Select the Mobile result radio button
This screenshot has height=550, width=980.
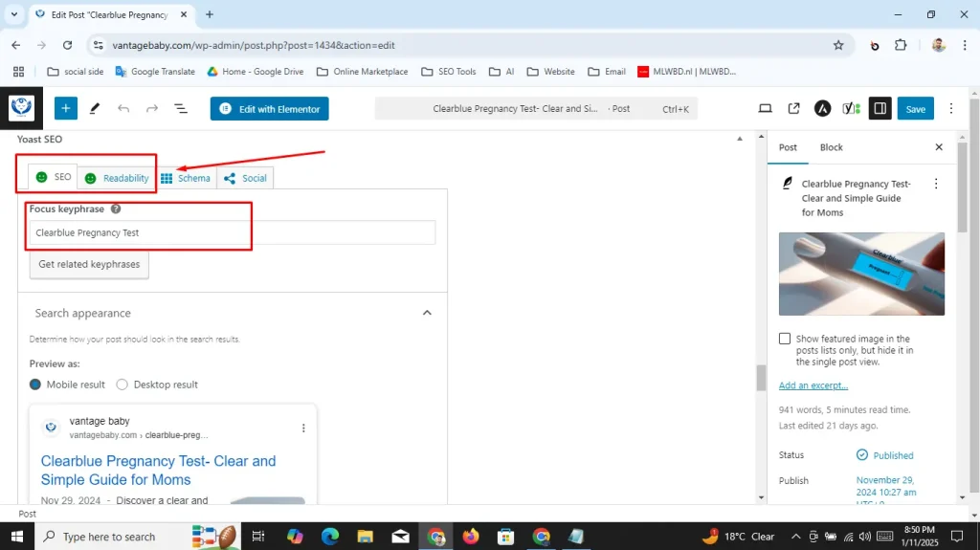[35, 385]
